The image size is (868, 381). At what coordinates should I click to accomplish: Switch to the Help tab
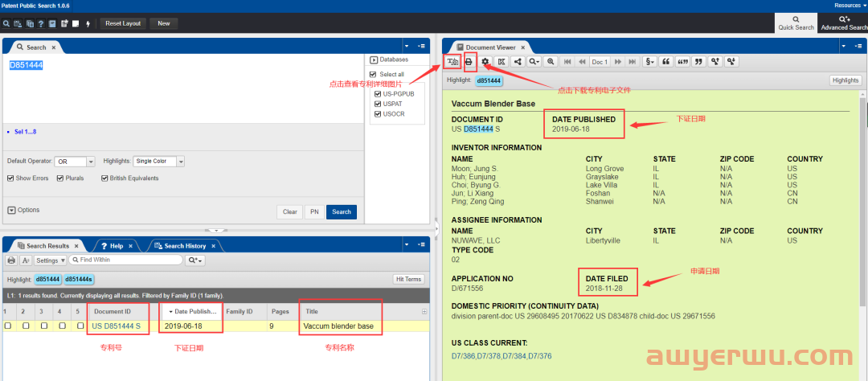(116, 246)
